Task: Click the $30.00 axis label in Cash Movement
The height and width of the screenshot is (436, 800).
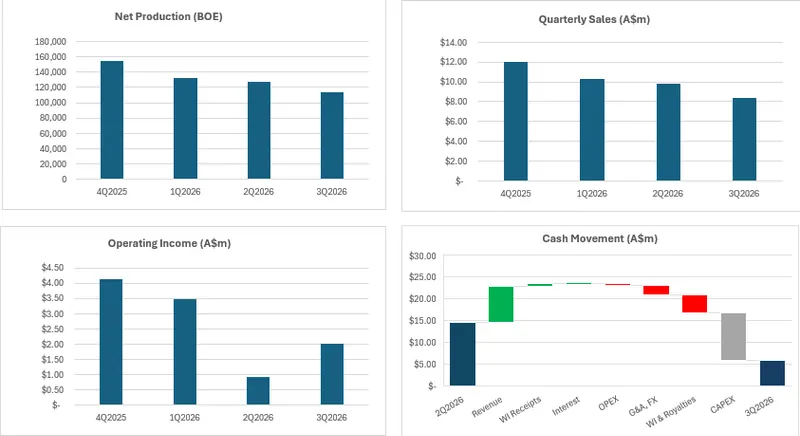Action: point(422,255)
